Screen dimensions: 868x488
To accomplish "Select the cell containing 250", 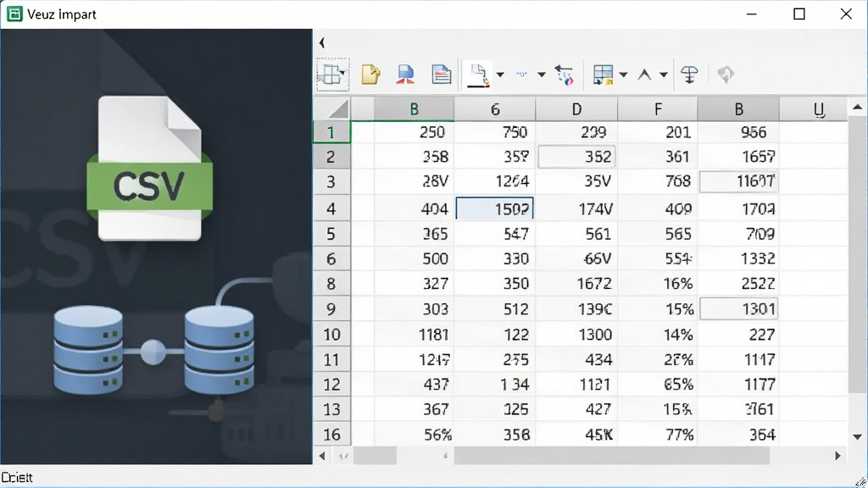I will click(x=414, y=132).
